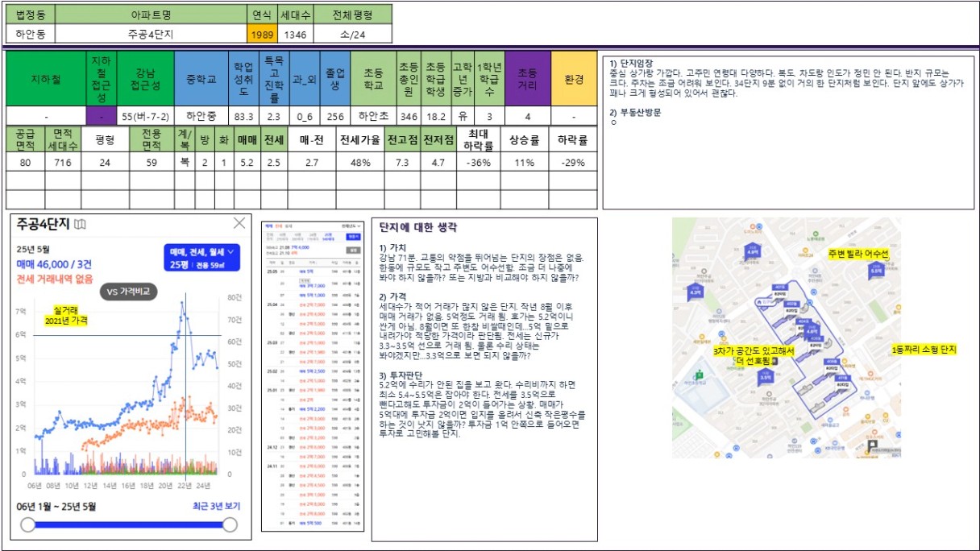Select the 4.6억 marker inside the complex
The width and height of the screenshot is (980, 551).
[812, 331]
